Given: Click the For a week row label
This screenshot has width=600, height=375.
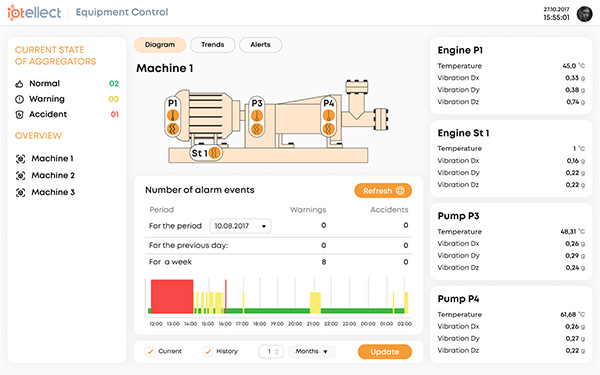Looking at the screenshot, I should 170,262.
